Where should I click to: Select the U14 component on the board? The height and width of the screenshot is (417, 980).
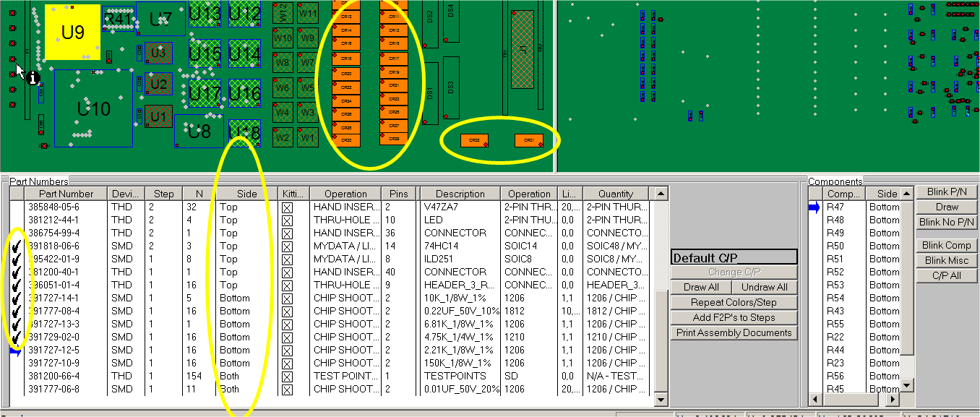245,53
